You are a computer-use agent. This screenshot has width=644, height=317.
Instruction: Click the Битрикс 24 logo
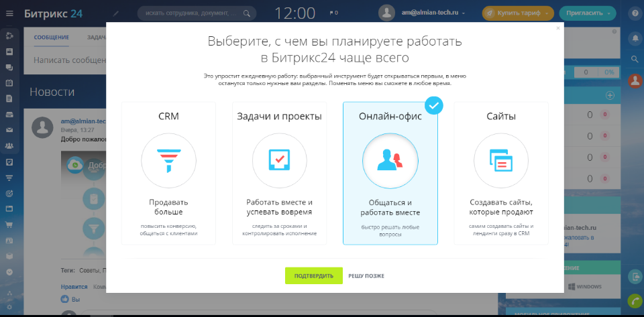(x=54, y=13)
